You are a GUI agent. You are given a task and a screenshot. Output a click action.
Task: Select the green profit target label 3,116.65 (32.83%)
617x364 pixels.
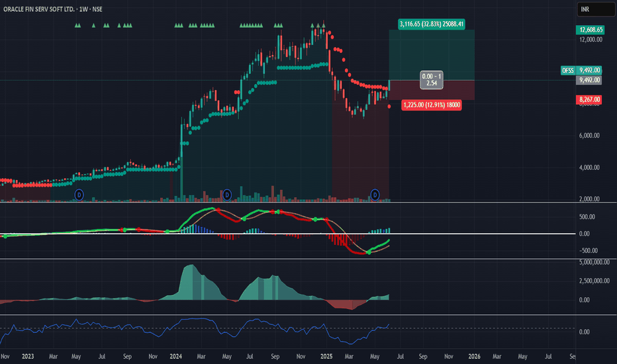[x=431, y=24]
